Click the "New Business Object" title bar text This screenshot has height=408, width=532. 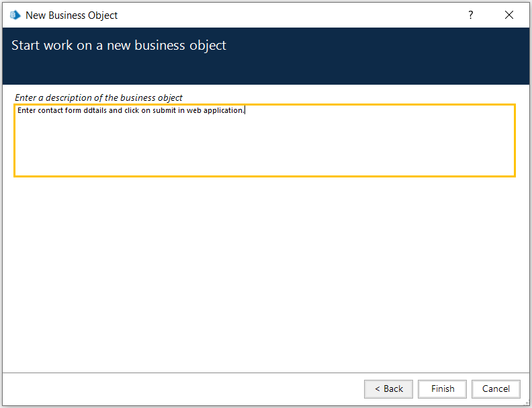click(x=72, y=15)
